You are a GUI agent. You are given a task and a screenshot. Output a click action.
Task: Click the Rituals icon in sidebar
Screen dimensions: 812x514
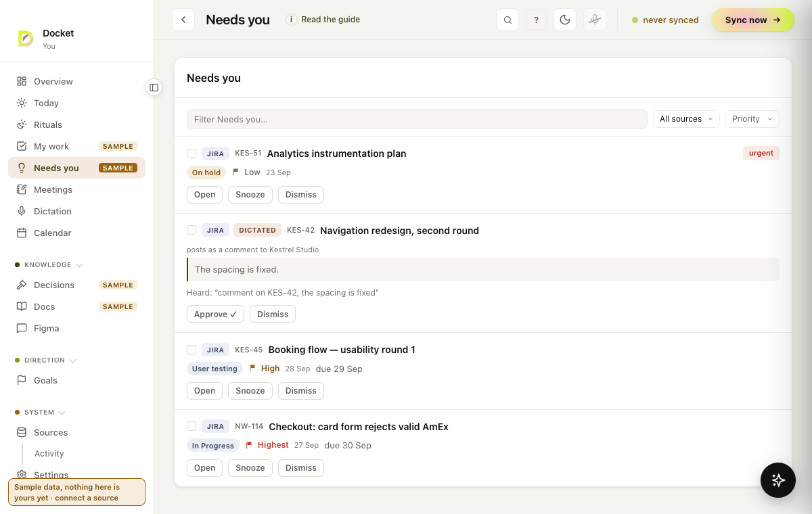click(22, 124)
